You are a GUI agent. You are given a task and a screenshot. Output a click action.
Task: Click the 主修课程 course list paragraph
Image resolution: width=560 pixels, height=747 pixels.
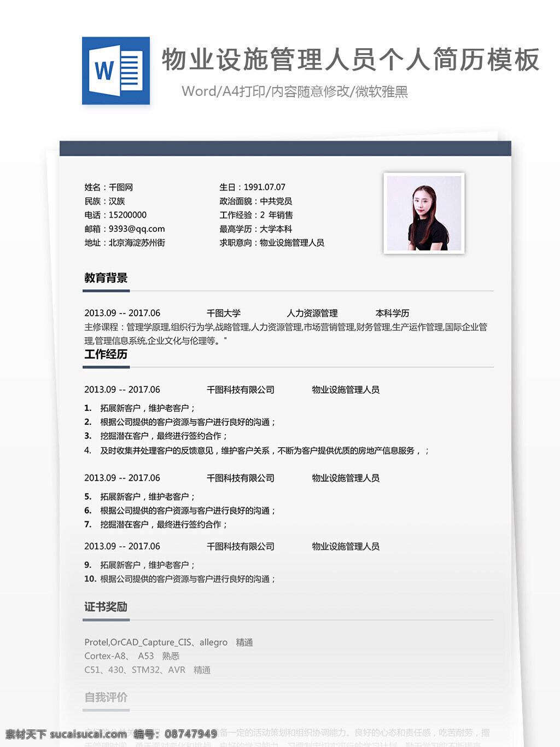pyautogui.click(x=286, y=334)
